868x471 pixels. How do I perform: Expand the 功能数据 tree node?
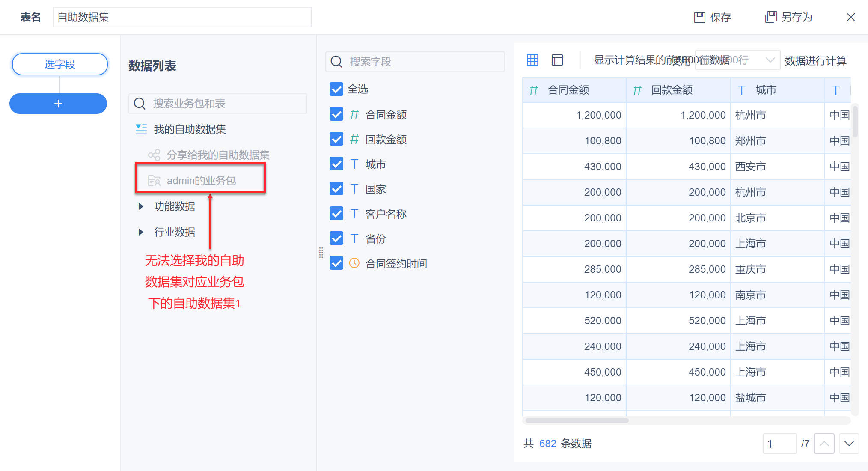141,206
